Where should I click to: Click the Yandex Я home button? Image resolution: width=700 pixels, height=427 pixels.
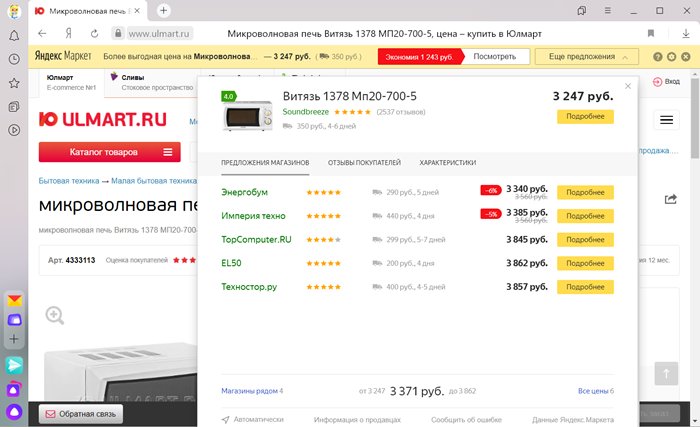point(69,33)
